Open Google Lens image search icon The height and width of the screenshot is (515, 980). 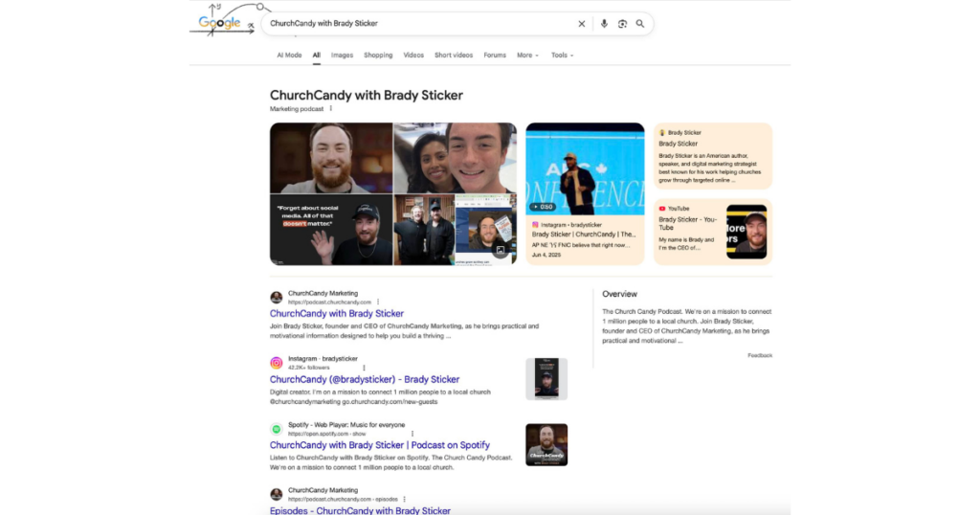(622, 24)
